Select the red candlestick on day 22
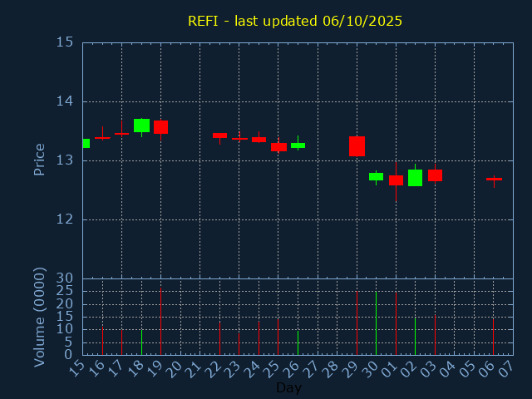Screen dimensions: 532x399 click(219, 135)
